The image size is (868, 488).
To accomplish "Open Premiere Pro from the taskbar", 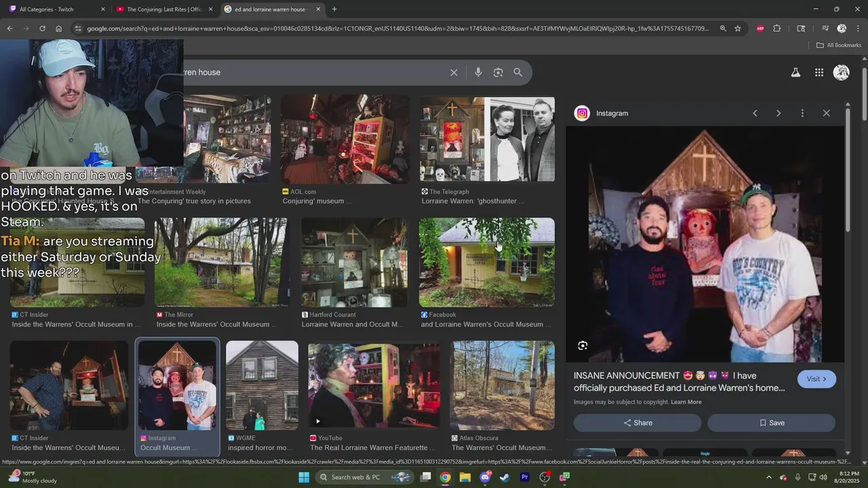I will click(x=524, y=477).
